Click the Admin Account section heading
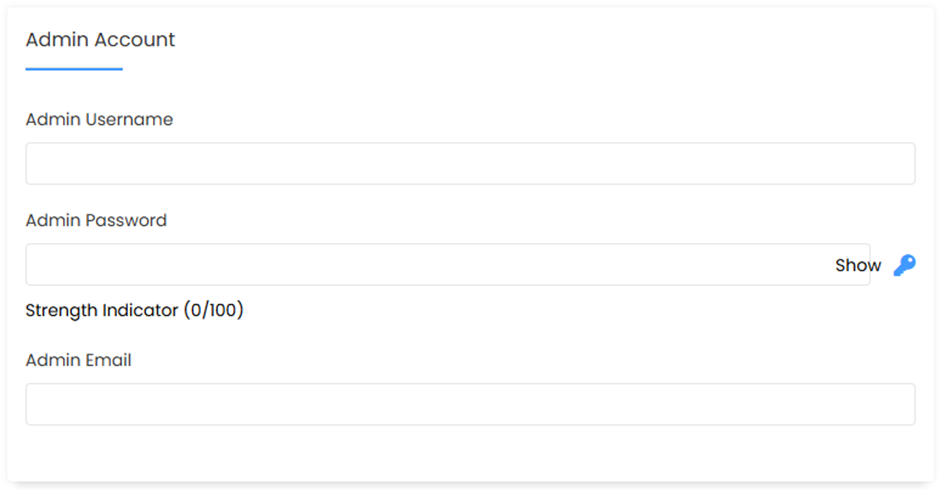 [100, 40]
